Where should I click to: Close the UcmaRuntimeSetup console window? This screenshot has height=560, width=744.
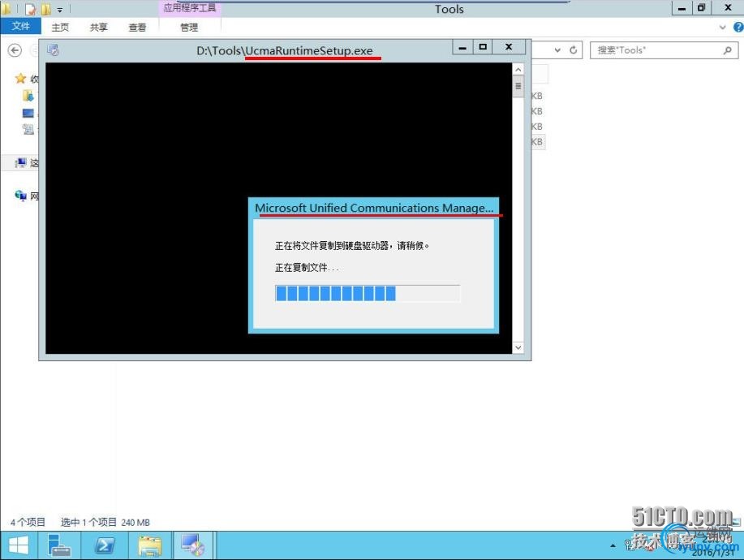coord(509,47)
